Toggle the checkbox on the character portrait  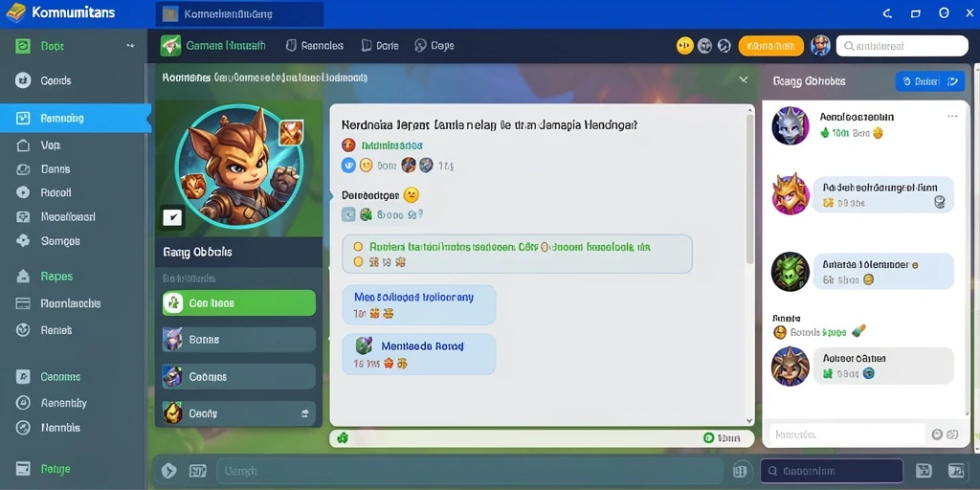(x=172, y=217)
